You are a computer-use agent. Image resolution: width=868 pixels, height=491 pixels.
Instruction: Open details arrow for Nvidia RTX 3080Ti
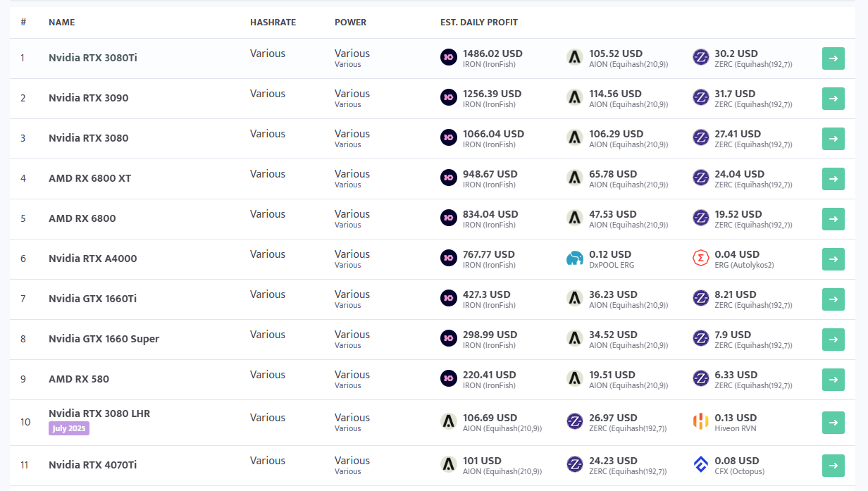coord(833,58)
